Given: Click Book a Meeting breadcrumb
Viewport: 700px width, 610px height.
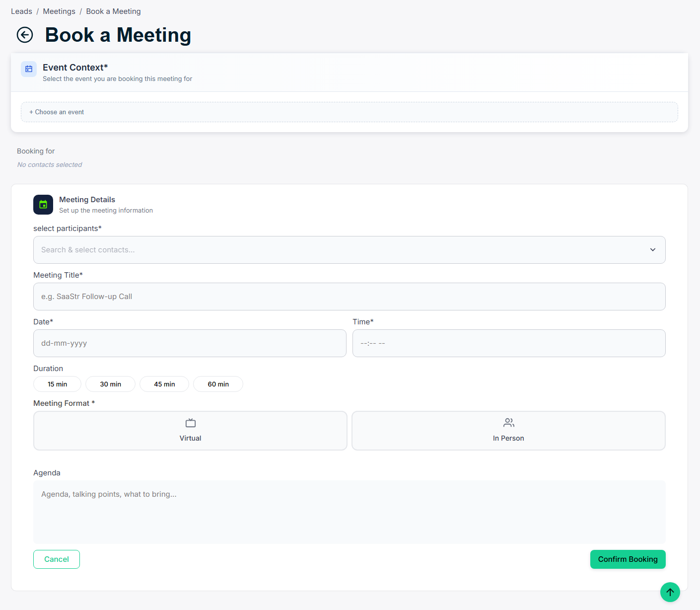Looking at the screenshot, I should (x=113, y=11).
